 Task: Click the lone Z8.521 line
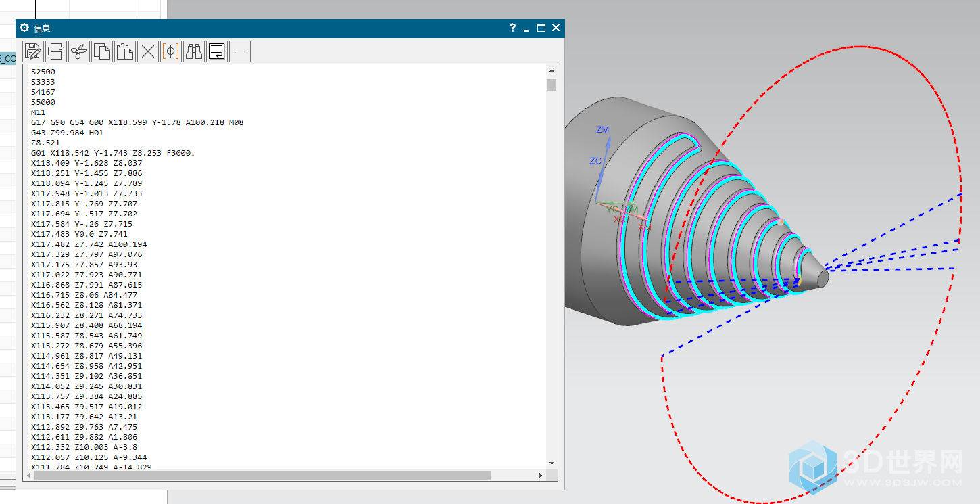click(45, 143)
